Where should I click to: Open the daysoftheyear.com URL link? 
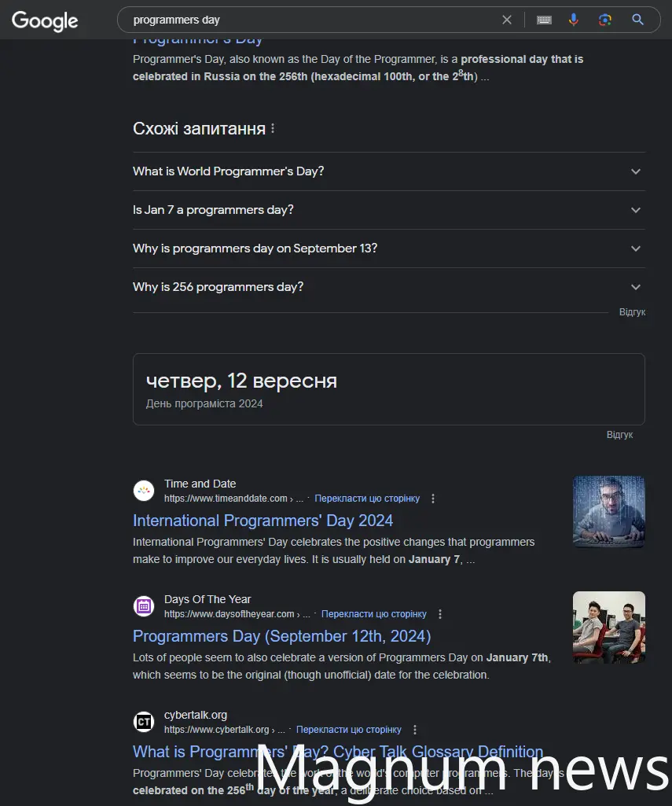pyautogui.click(x=237, y=614)
